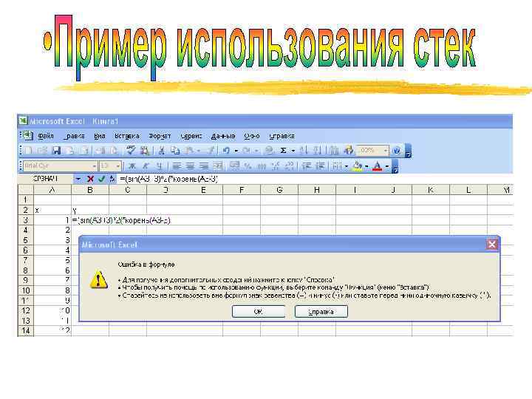Open the Вставка menu
This screenshot has height=399, width=532.
127,136
